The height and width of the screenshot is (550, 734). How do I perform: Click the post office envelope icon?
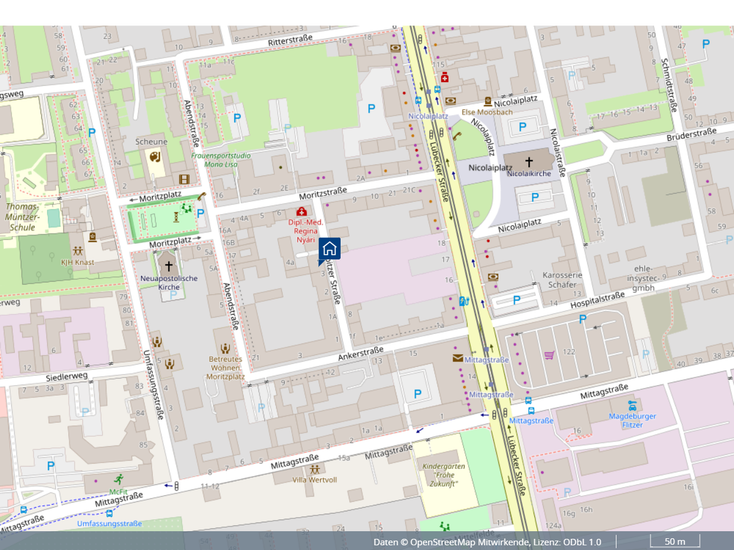[x=458, y=358]
